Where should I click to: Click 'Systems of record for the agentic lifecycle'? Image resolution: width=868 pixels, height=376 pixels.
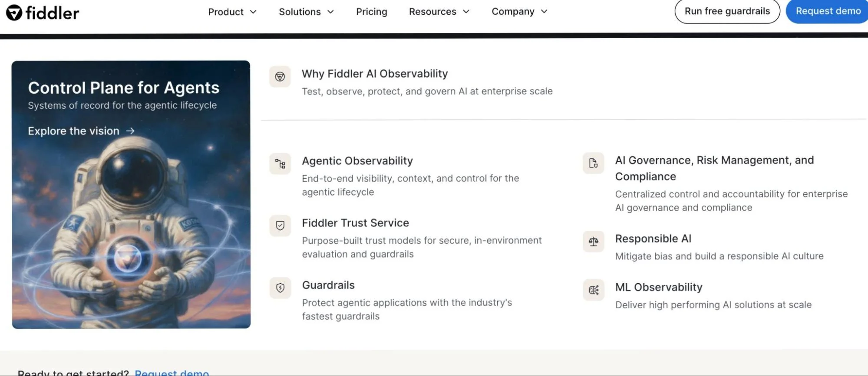122,105
